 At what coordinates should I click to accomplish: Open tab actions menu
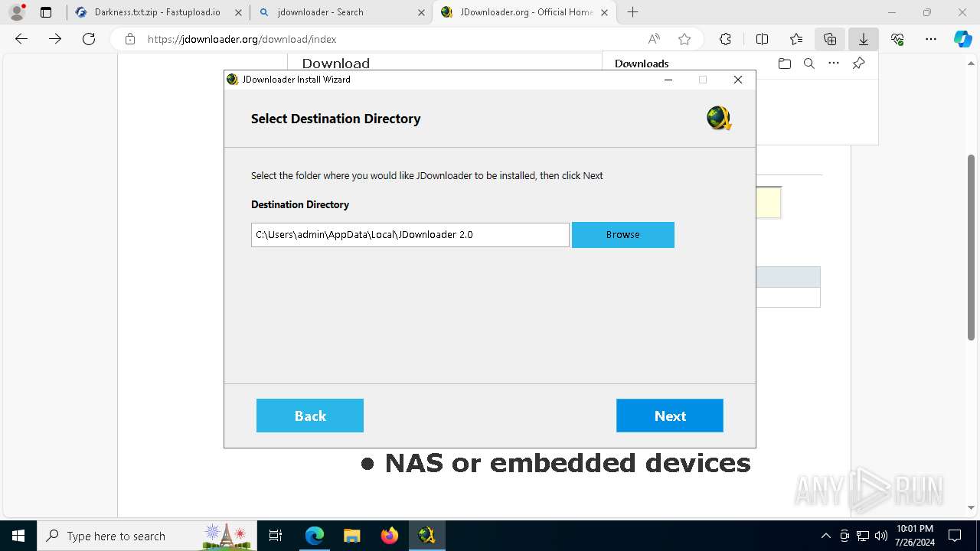46,12
